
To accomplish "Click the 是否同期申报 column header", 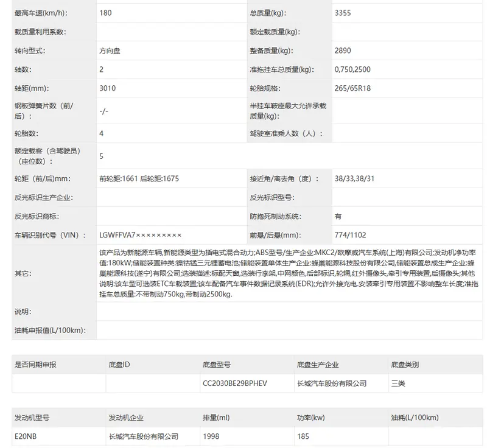I will (x=36, y=365).
